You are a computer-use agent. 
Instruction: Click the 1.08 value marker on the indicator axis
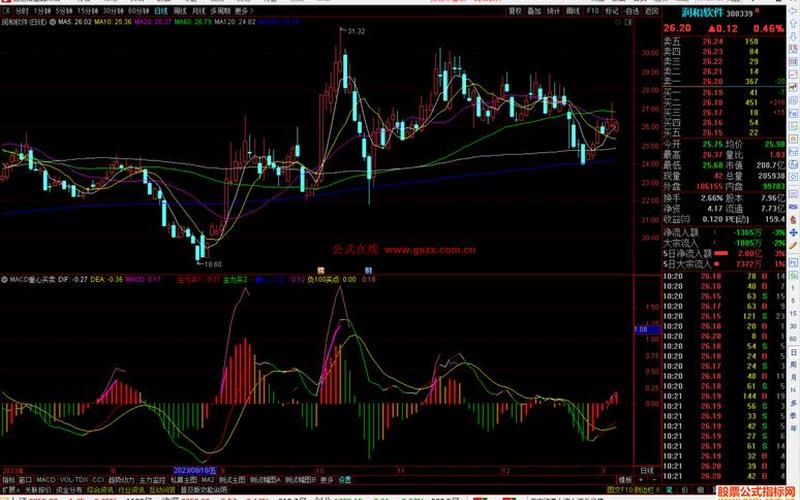[x=641, y=328]
